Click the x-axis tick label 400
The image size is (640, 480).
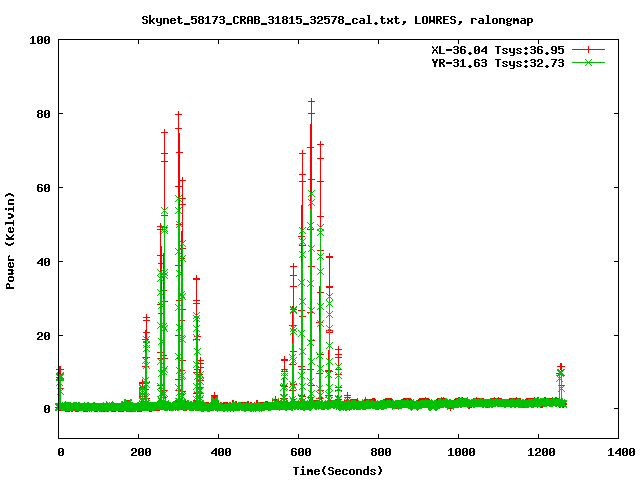221,452
